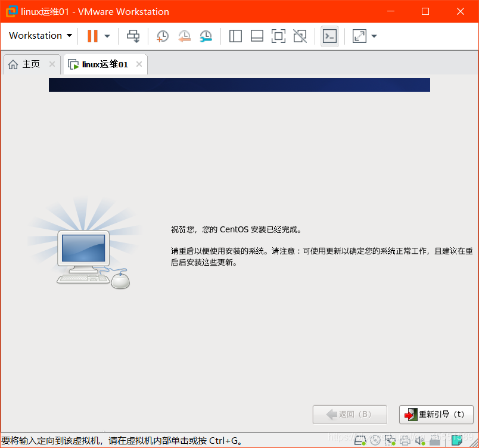Expand the power options arrow next to pause
The image size is (479, 448).
pyautogui.click(x=107, y=36)
